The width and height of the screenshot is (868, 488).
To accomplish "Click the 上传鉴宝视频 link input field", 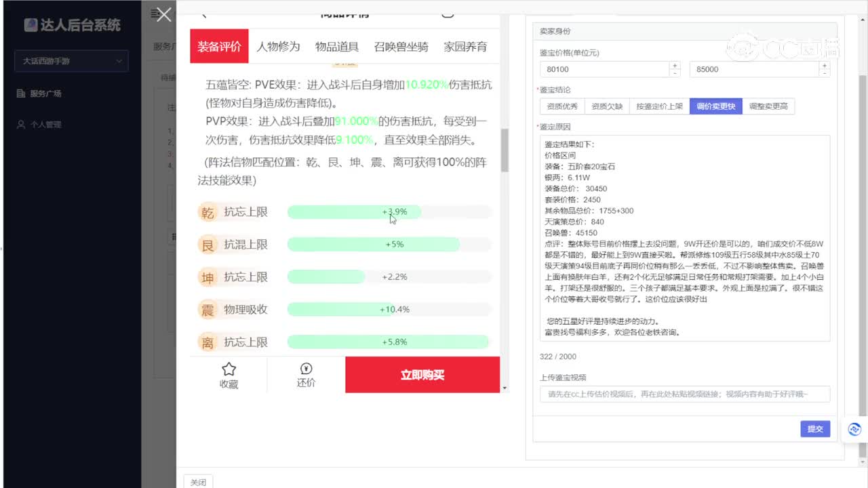I will coord(682,394).
